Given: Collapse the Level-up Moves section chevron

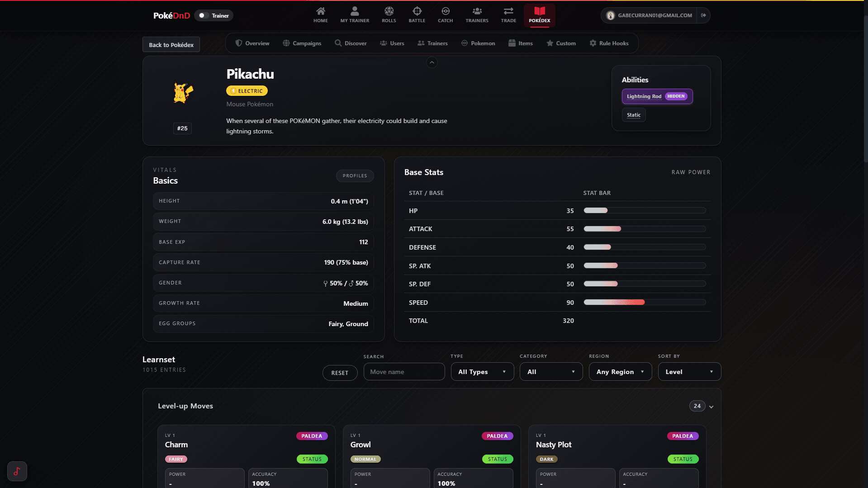Looking at the screenshot, I should 711,407.
